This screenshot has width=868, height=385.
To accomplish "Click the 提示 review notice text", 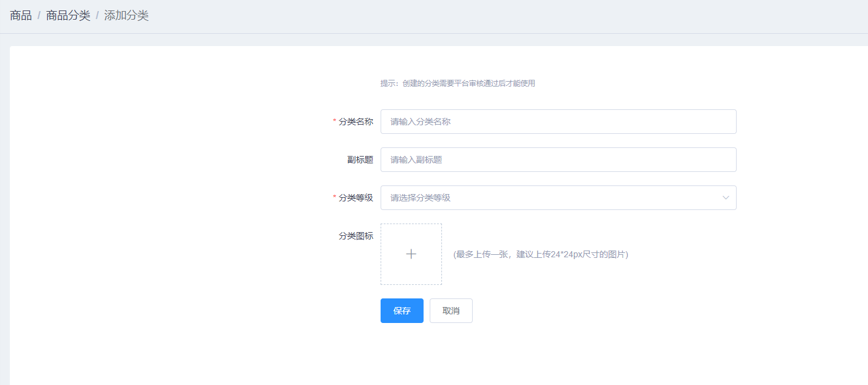I will tap(457, 84).
